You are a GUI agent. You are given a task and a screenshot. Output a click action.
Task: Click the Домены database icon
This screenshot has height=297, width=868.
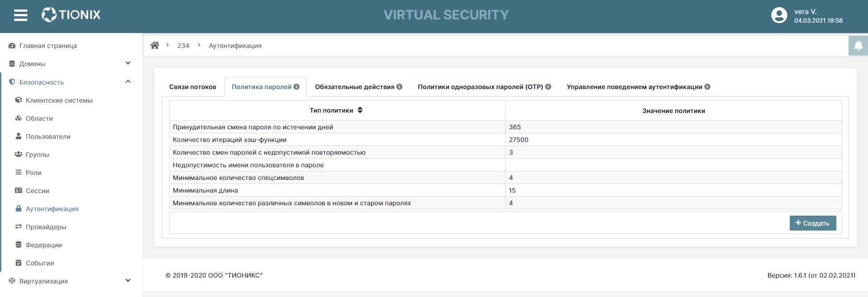click(x=12, y=64)
